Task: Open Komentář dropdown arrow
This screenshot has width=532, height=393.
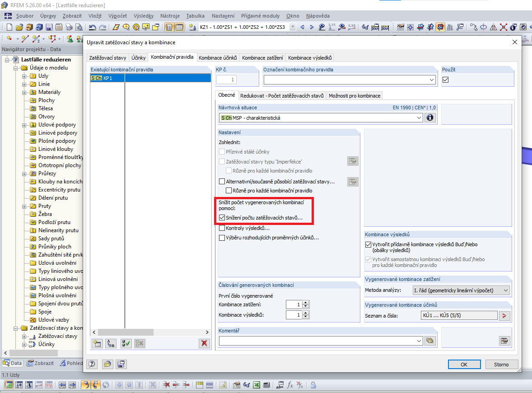Action: [419, 341]
